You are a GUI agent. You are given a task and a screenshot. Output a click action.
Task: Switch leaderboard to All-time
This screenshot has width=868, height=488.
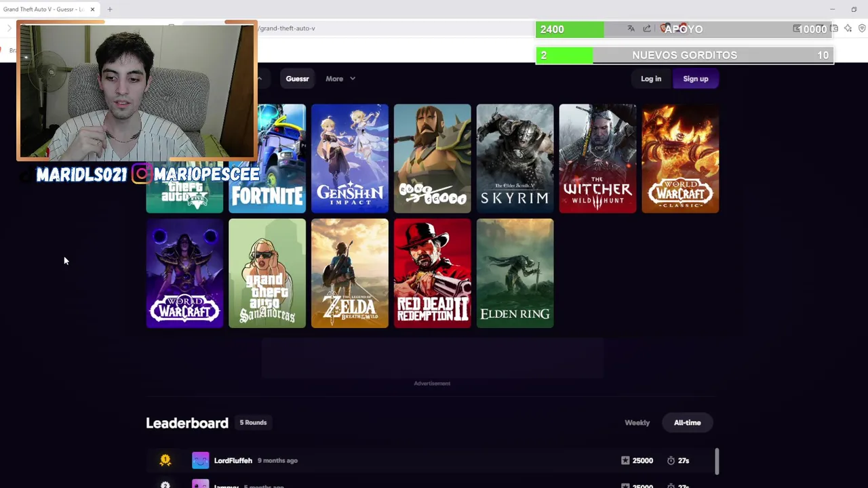tap(687, 422)
